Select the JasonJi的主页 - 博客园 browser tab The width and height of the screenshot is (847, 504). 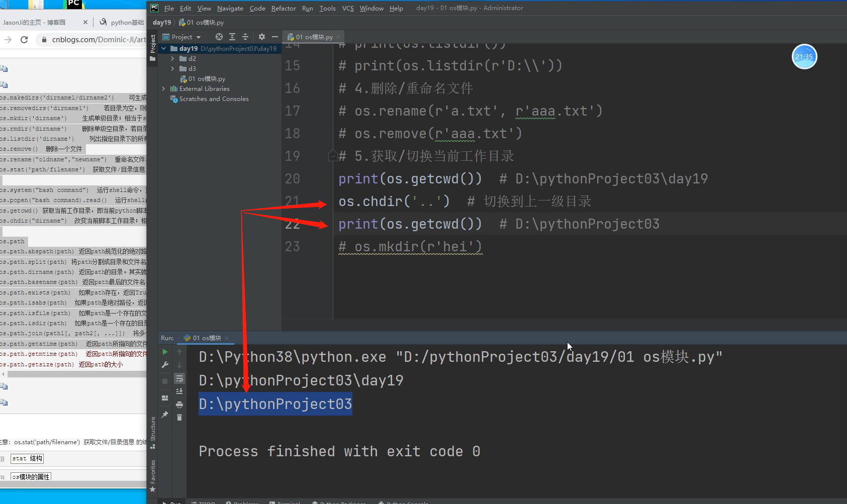coord(34,23)
